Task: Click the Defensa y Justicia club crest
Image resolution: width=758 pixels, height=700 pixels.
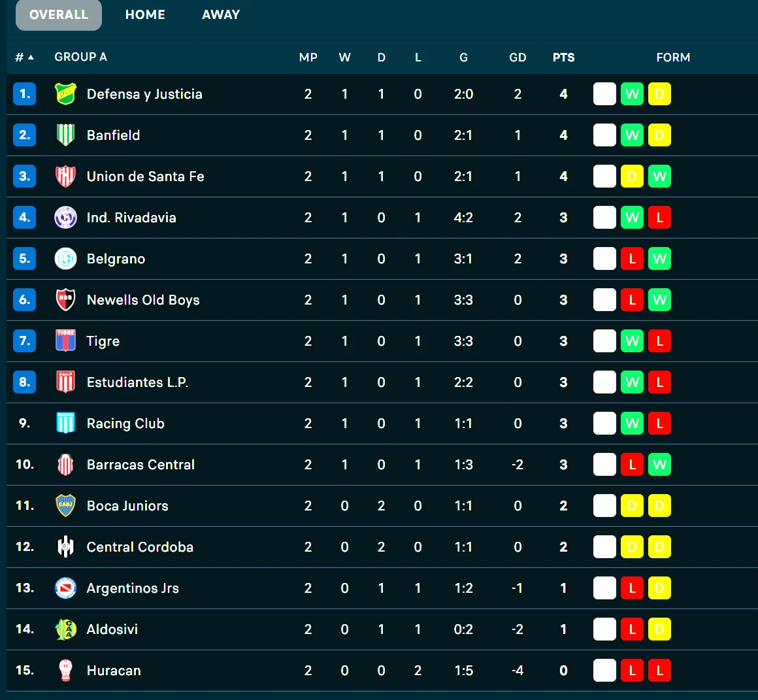Action: [x=65, y=94]
